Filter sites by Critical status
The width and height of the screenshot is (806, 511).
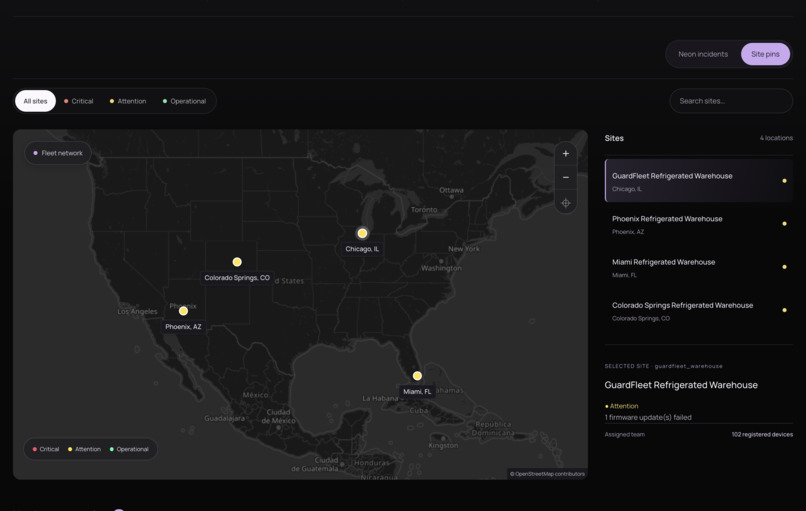79,101
